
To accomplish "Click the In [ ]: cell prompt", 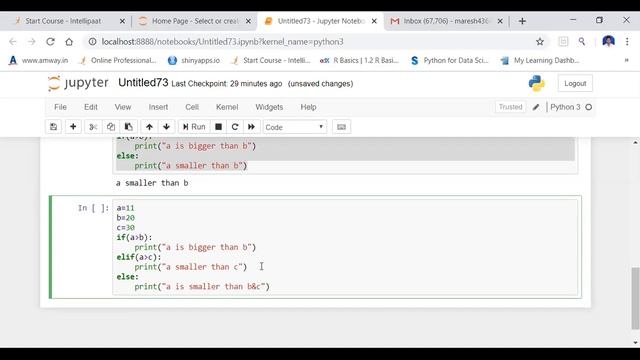I will pyautogui.click(x=93, y=208).
